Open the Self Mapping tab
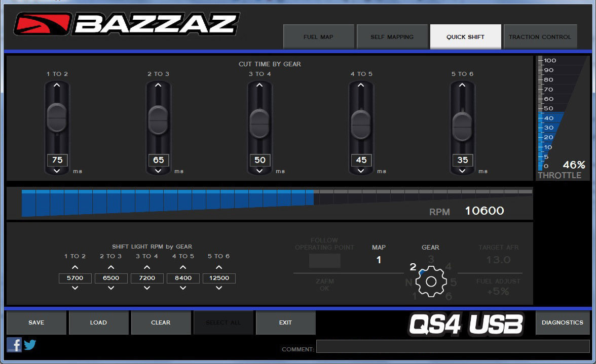The width and height of the screenshot is (596, 364). pos(392,37)
